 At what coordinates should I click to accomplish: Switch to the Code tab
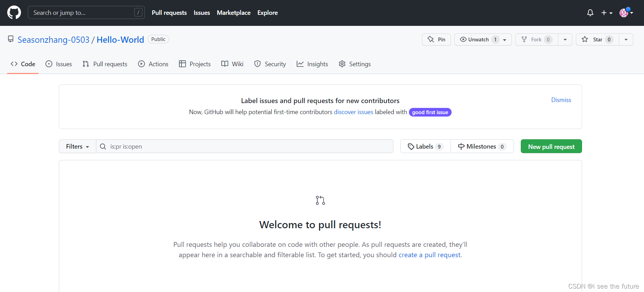pos(23,64)
